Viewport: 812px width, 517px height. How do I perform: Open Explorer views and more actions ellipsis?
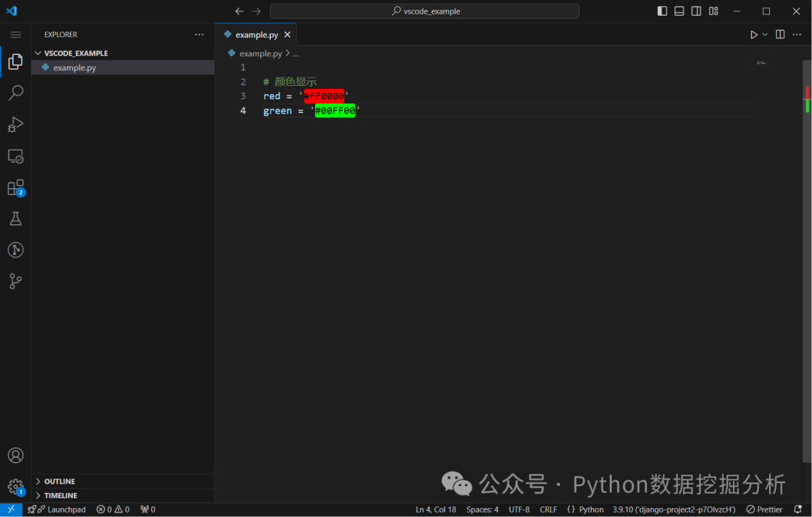[199, 35]
